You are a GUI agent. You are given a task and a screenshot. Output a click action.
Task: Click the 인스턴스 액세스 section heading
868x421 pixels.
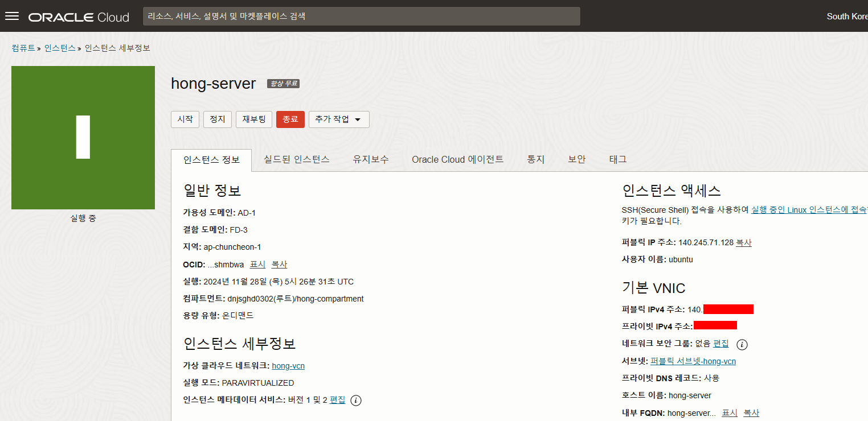(672, 191)
